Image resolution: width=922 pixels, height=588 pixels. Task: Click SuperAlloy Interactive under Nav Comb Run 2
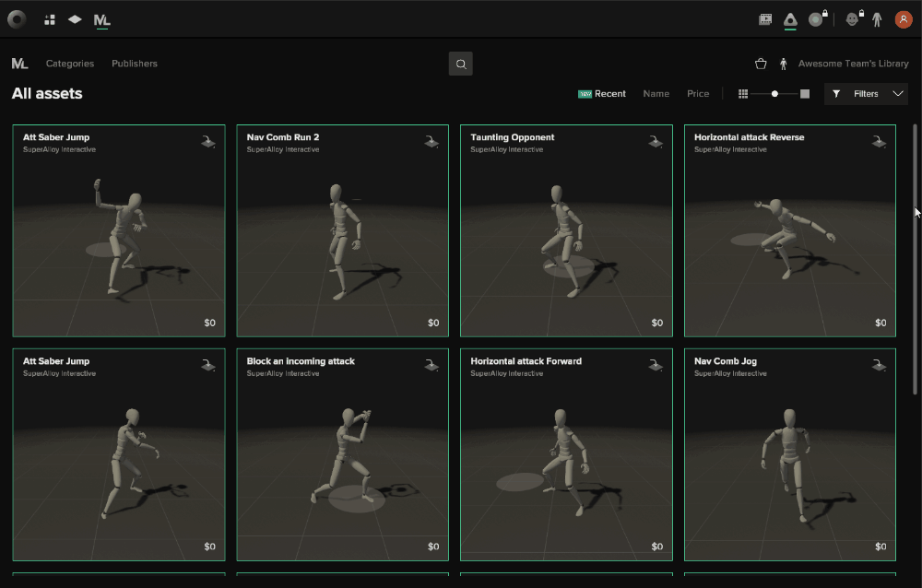pos(283,149)
